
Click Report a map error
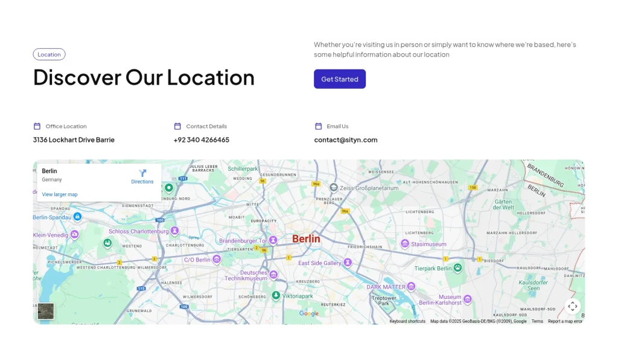click(x=565, y=321)
